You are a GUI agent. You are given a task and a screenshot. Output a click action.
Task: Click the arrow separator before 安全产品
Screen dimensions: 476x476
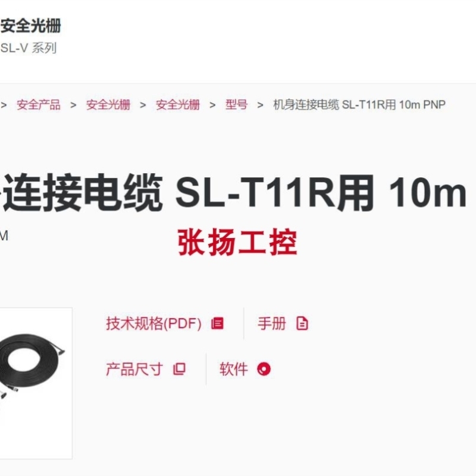(x=4, y=105)
